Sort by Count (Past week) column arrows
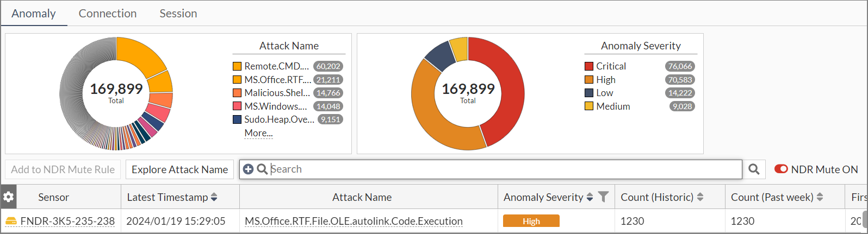868x234 pixels. pyautogui.click(x=820, y=197)
